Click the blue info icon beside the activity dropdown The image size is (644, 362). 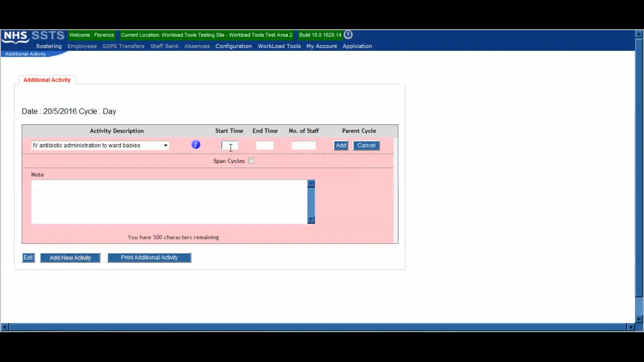click(x=196, y=144)
